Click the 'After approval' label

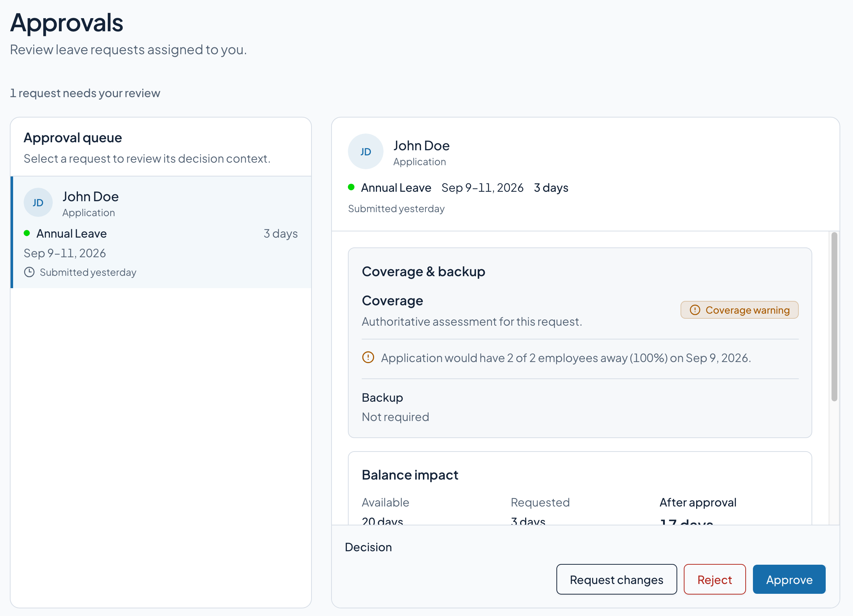click(698, 502)
